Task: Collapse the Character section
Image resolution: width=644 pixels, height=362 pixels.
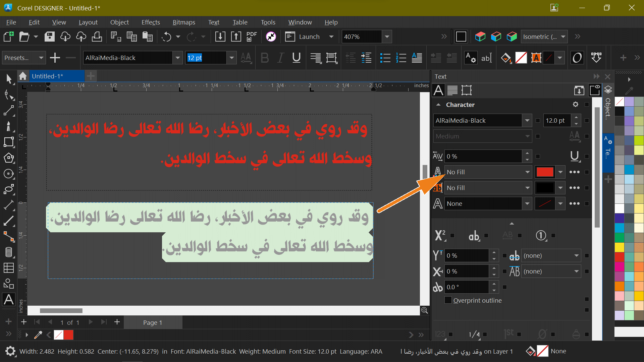Action: click(x=438, y=105)
